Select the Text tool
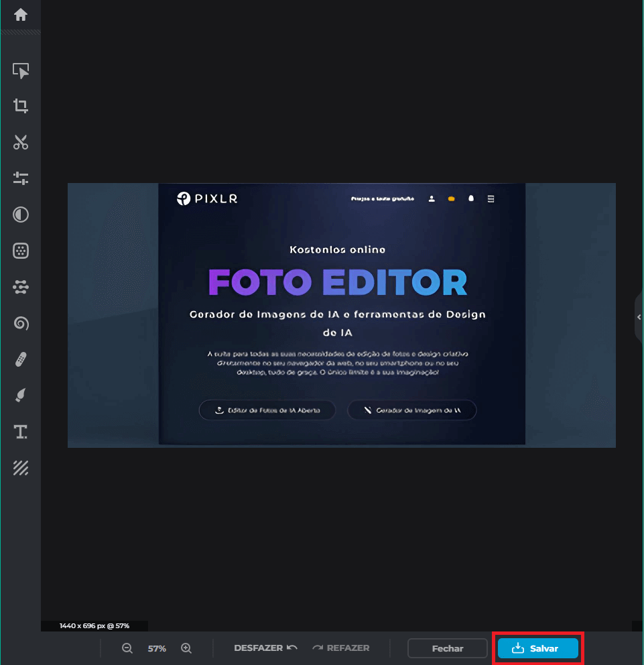Image resolution: width=644 pixels, height=665 pixels. (20, 432)
